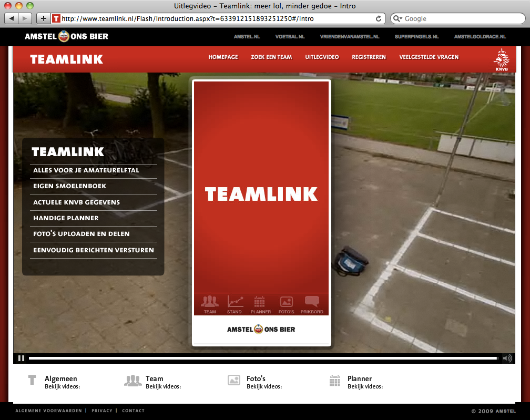Visit the SUPERPINGELS.NL link
This screenshot has width=530, height=420.
tap(417, 36)
